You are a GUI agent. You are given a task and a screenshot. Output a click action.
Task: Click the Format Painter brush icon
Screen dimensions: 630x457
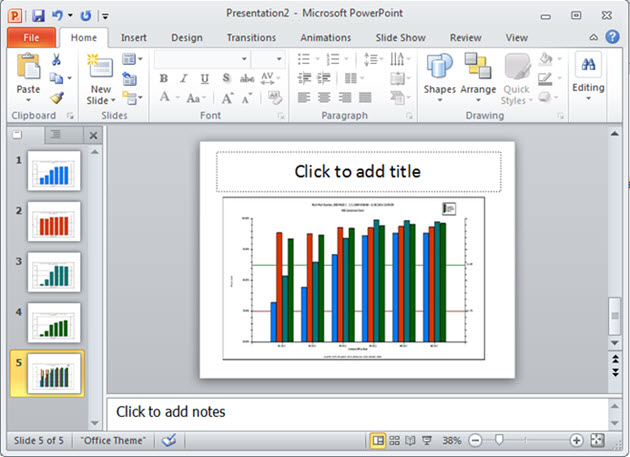pos(57,98)
